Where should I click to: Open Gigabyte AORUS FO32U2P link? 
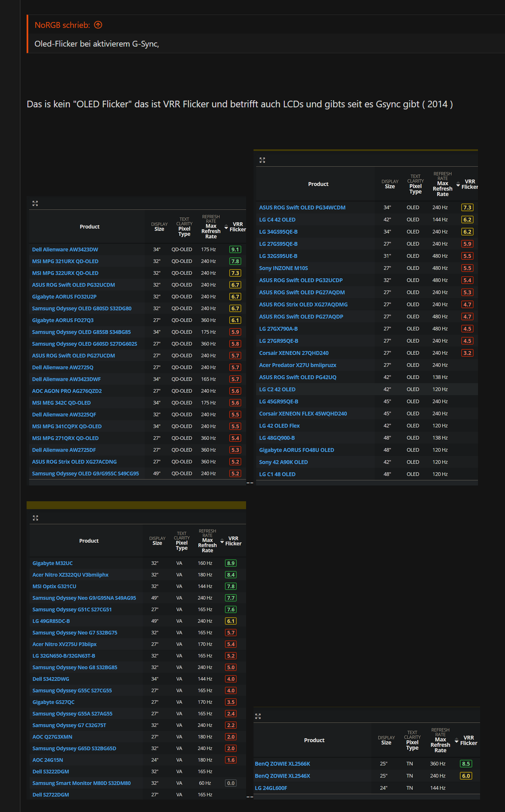(x=64, y=297)
